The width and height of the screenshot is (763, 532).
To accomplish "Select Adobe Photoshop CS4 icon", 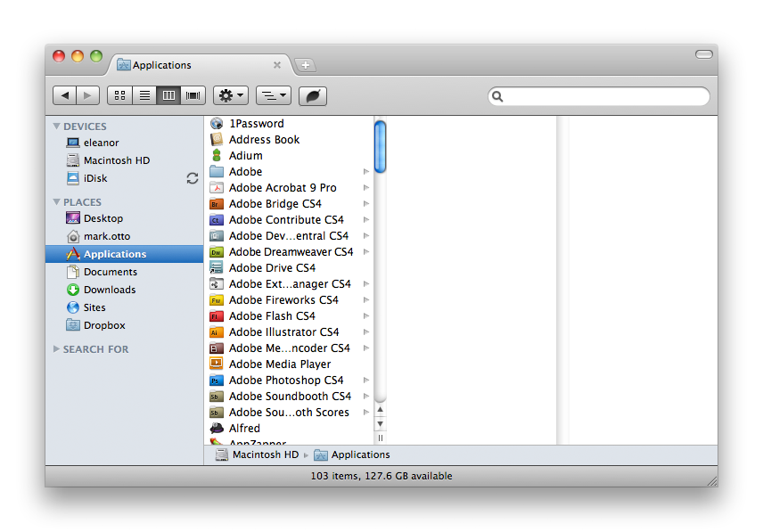I will tap(217, 381).
